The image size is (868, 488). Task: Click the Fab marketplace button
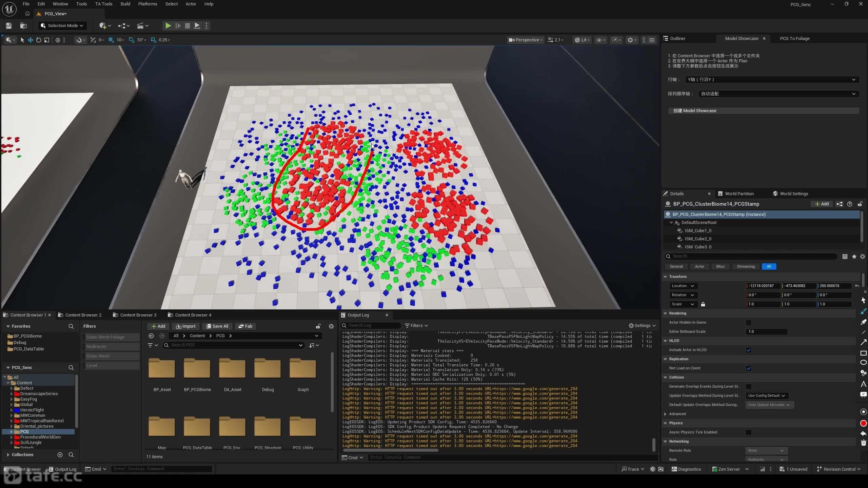pyautogui.click(x=245, y=326)
